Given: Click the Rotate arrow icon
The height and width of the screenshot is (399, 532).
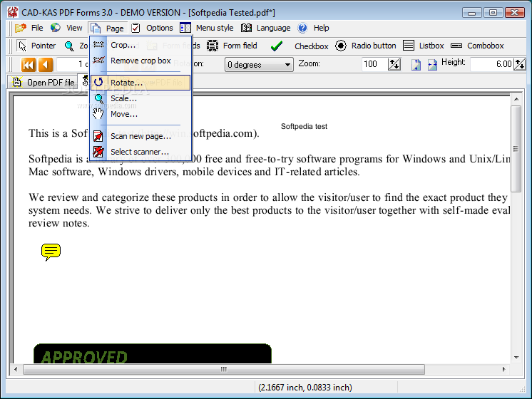Looking at the screenshot, I should coord(98,82).
